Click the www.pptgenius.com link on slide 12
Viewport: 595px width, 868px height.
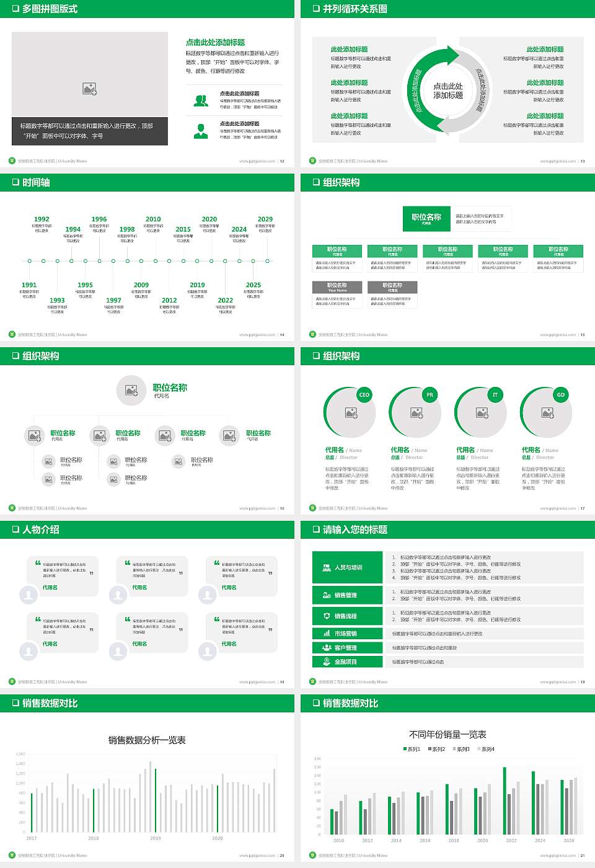[x=257, y=161]
